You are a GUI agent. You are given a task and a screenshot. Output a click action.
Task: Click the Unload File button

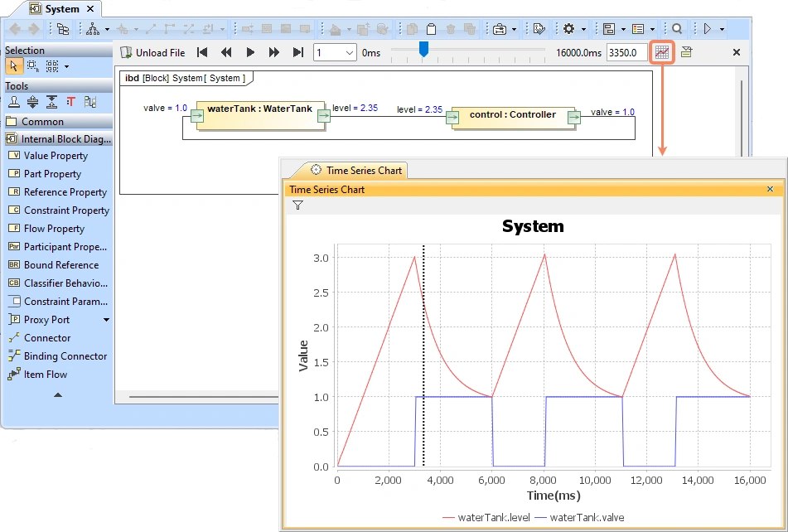pos(153,52)
